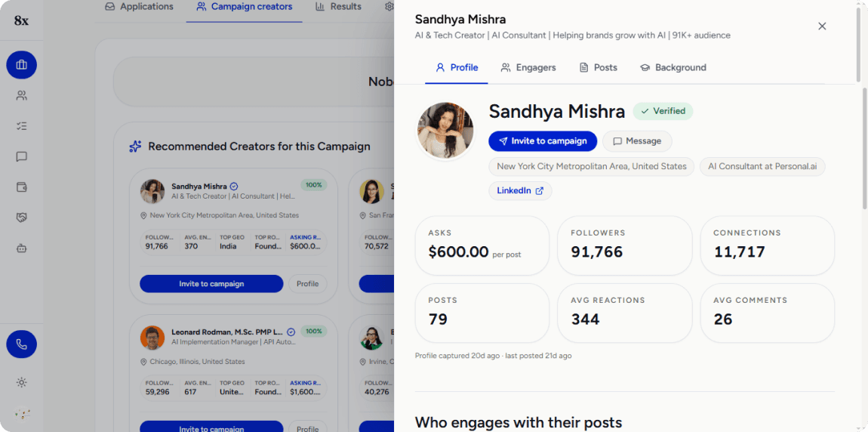Screen dimensions: 868x432
Task: Click the Asking rate $1,600 cell on Leonard's card
Action: click(x=305, y=388)
